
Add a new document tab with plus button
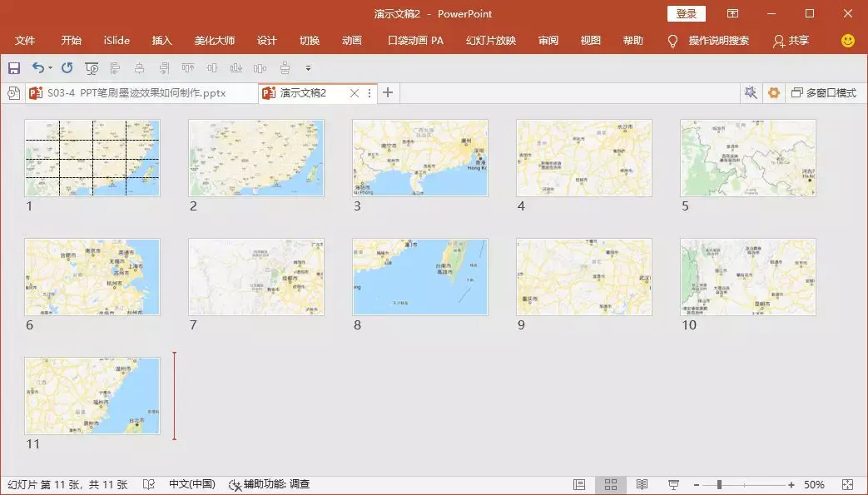tap(388, 92)
